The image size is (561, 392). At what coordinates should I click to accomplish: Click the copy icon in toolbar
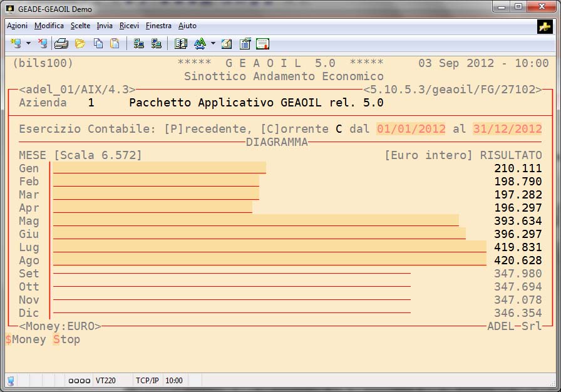(x=98, y=44)
